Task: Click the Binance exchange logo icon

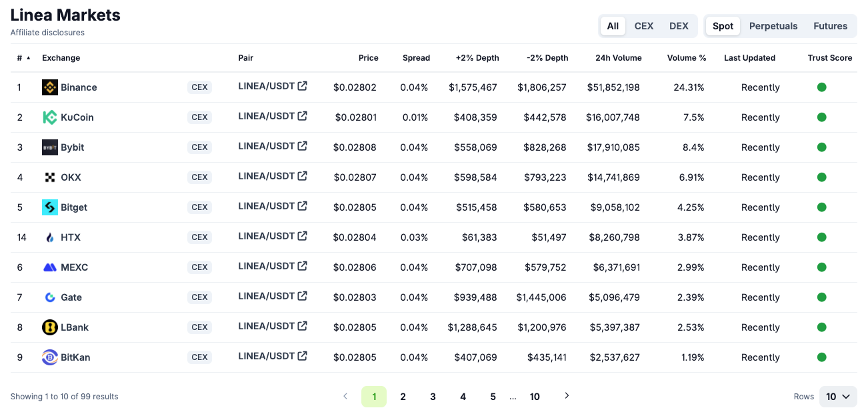Action: [x=50, y=87]
